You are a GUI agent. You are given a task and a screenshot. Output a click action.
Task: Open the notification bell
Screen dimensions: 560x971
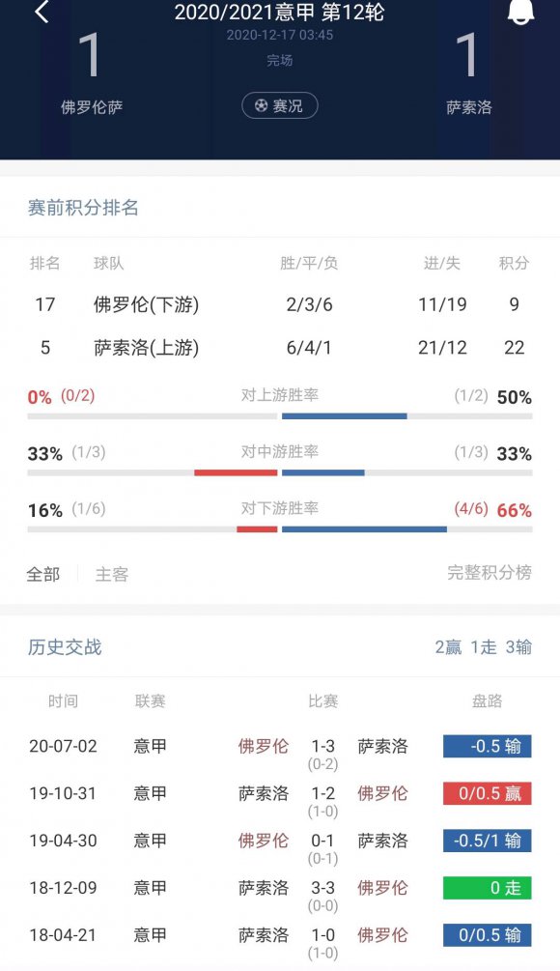click(522, 13)
